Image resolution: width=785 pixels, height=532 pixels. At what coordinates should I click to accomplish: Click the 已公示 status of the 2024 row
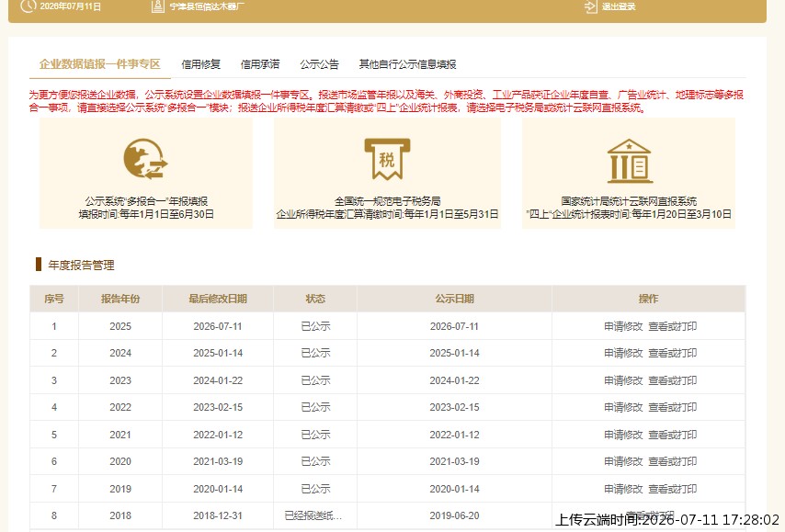coord(315,353)
